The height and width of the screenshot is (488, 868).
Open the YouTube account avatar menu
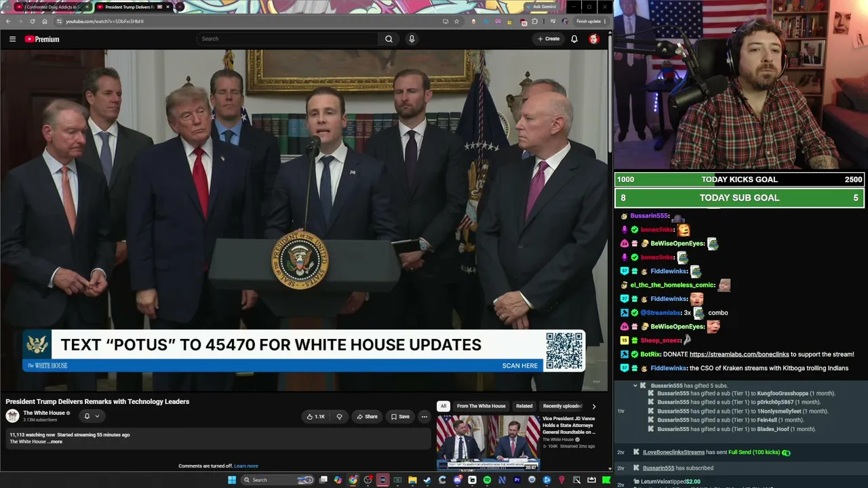(x=593, y=39)
